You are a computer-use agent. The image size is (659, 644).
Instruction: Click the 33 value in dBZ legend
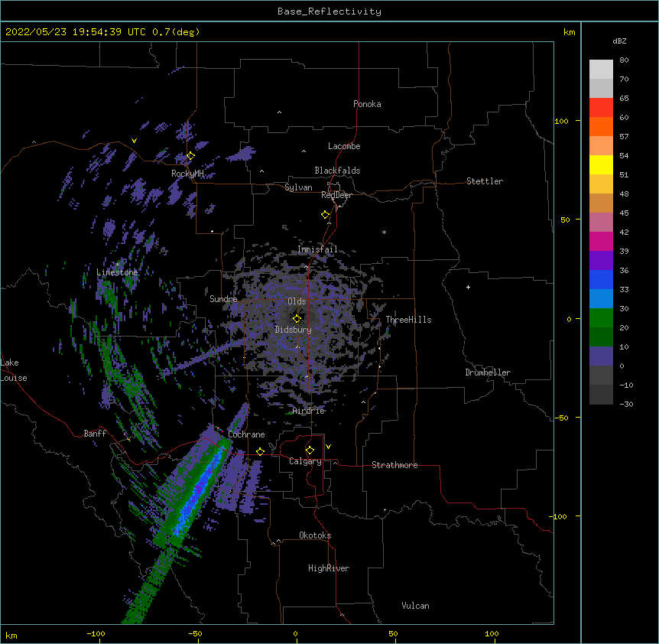pos(624,289)
